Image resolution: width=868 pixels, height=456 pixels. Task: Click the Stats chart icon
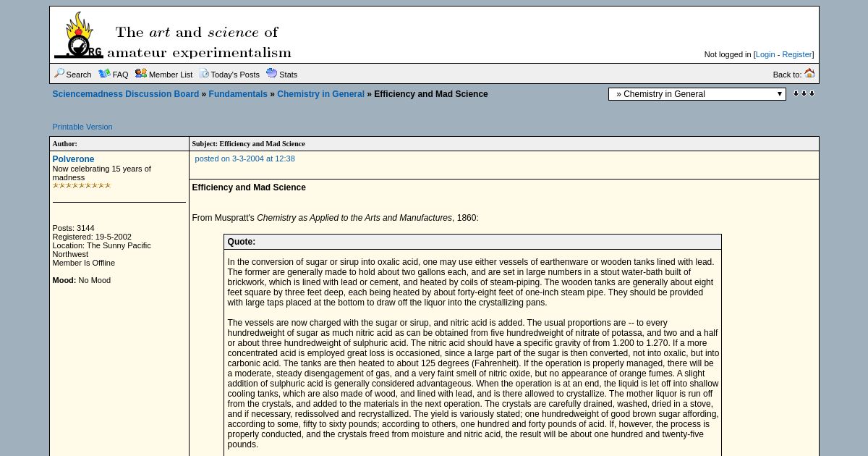pyautogui.click(x=272, y=73)
